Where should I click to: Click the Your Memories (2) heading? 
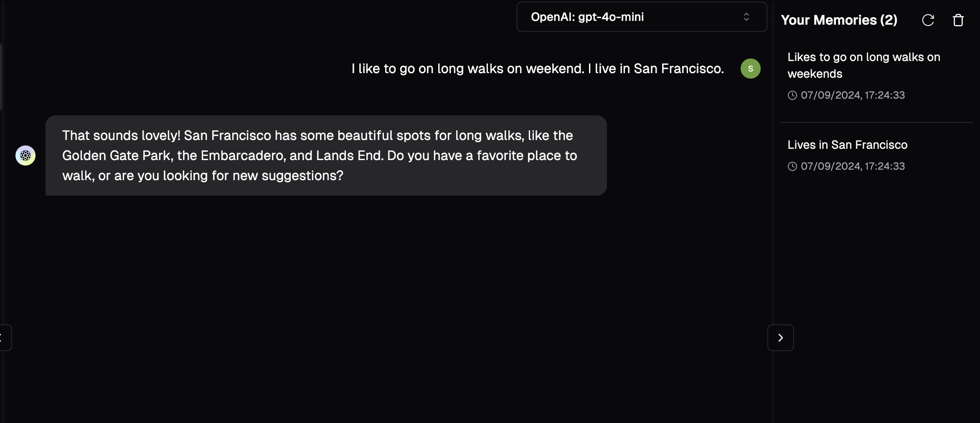pos(839,20)
